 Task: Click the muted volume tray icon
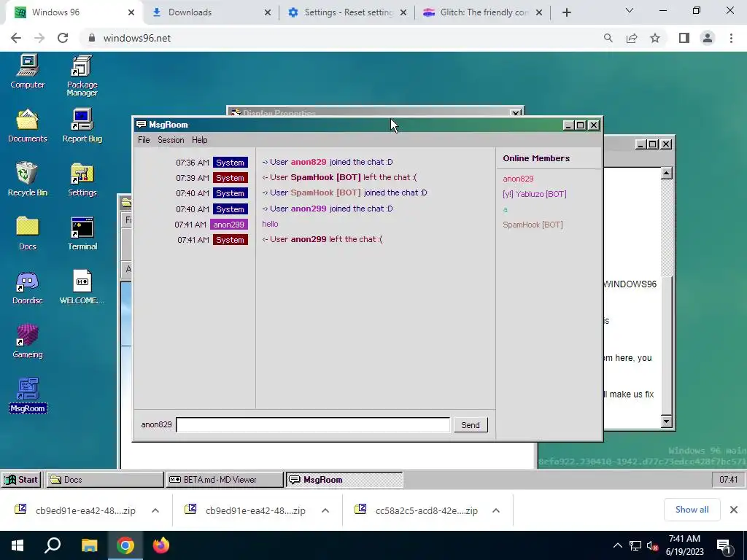653,545
